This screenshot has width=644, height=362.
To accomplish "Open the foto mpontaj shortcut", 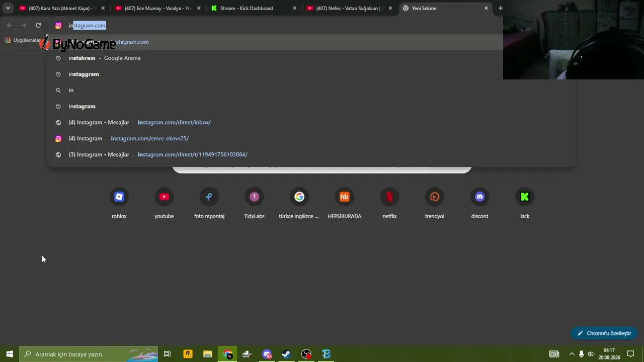I will pyautogui.click(x=209, y=204).
